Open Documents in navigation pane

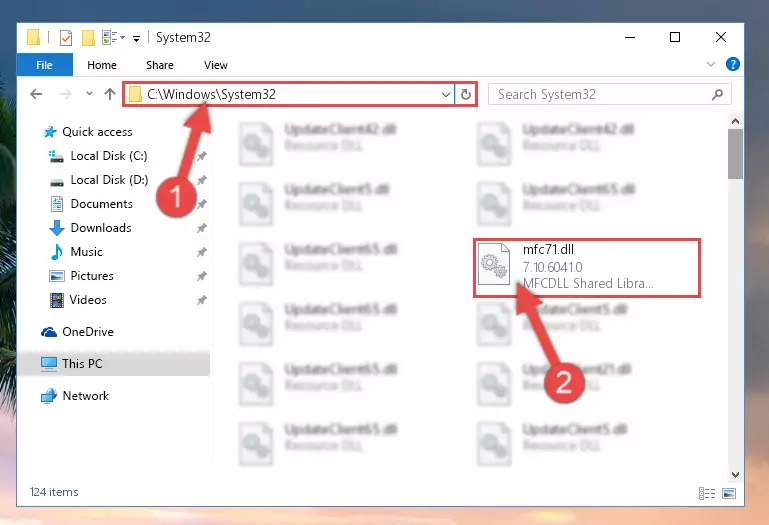102,204
